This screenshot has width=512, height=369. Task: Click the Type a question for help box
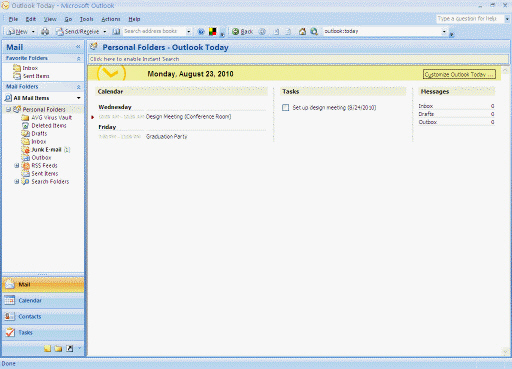470,19
